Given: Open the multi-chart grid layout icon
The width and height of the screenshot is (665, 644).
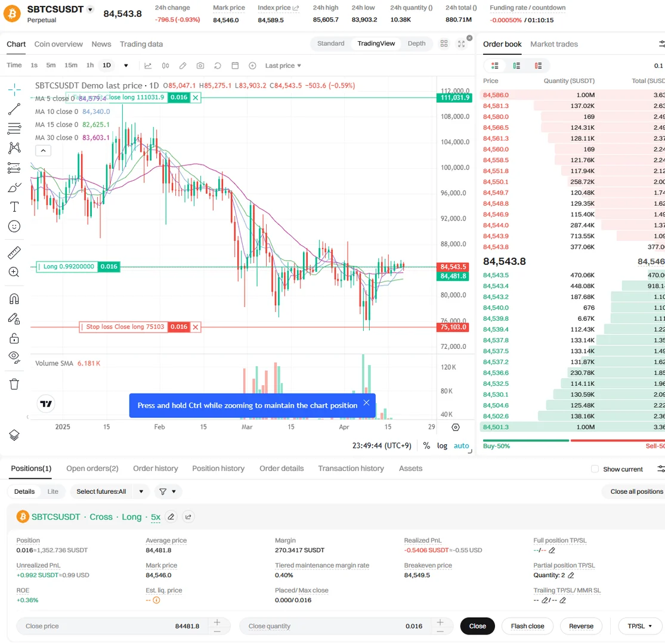Looking at the screenshot, I should pos(444,44).
